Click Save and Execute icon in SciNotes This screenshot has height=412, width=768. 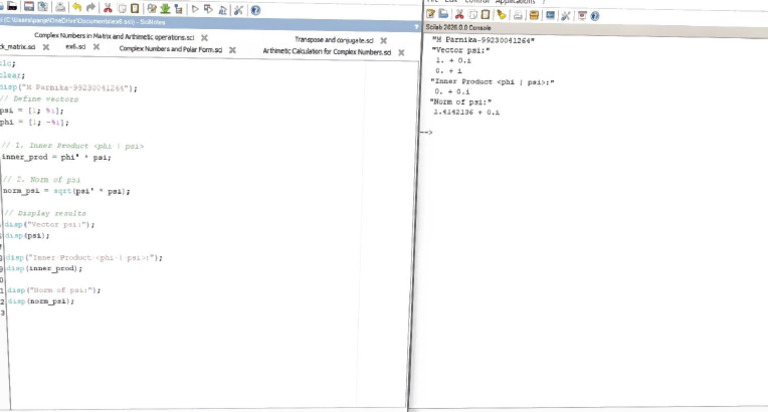pos(208,9)
